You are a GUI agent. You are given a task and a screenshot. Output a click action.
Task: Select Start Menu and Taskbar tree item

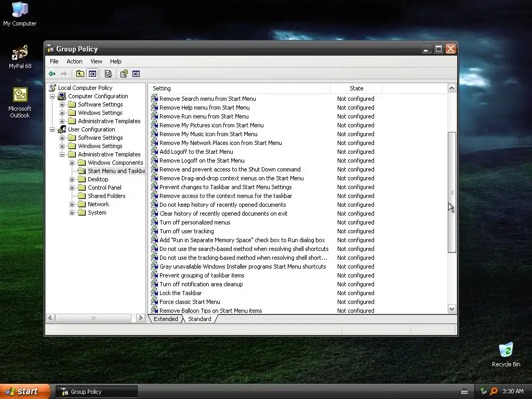116,171
